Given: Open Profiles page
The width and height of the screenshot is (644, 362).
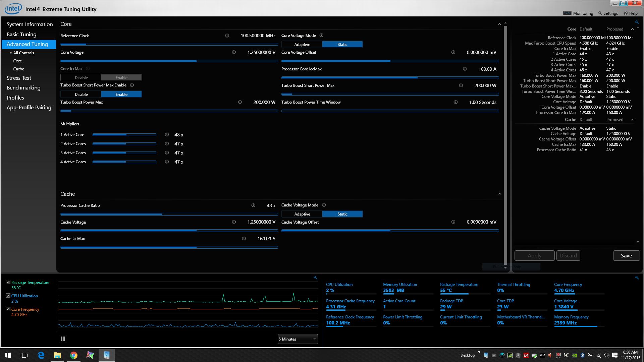Looking at the screenshot, I should click(x=15, y=98).
